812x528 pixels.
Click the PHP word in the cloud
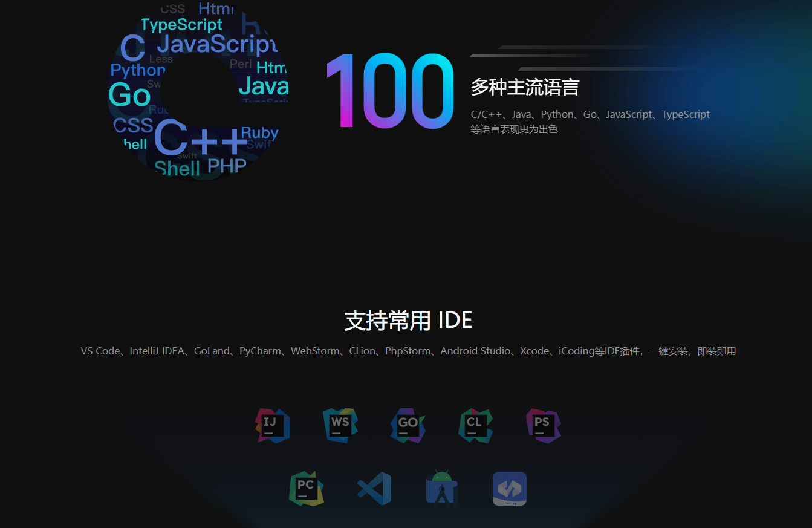pyautogui.click(x=228, y=165)
